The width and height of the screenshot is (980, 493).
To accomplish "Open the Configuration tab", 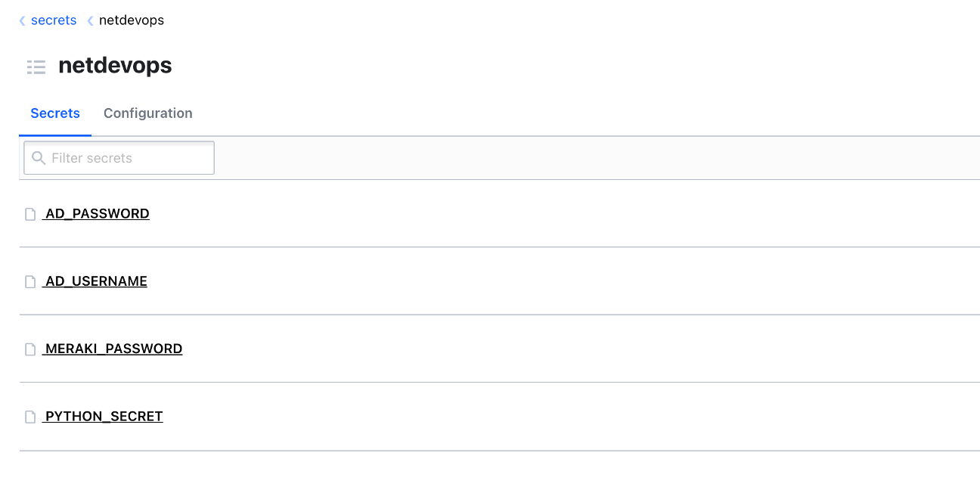I will coord(148,113).
